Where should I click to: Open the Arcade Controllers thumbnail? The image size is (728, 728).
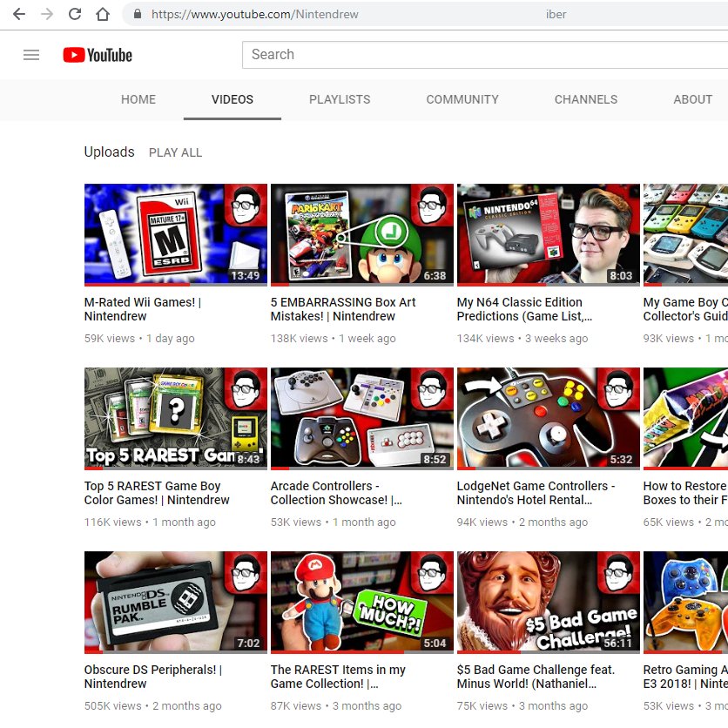[x=362, y=419]
